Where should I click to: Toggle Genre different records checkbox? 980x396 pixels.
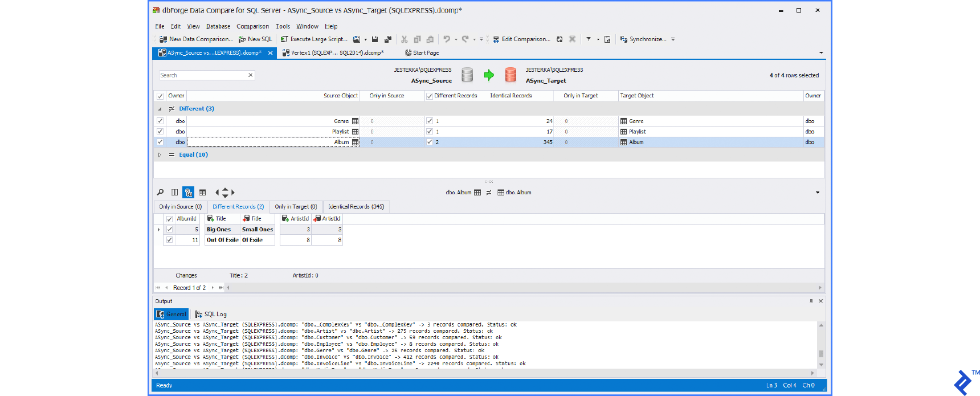click(429, 121)
